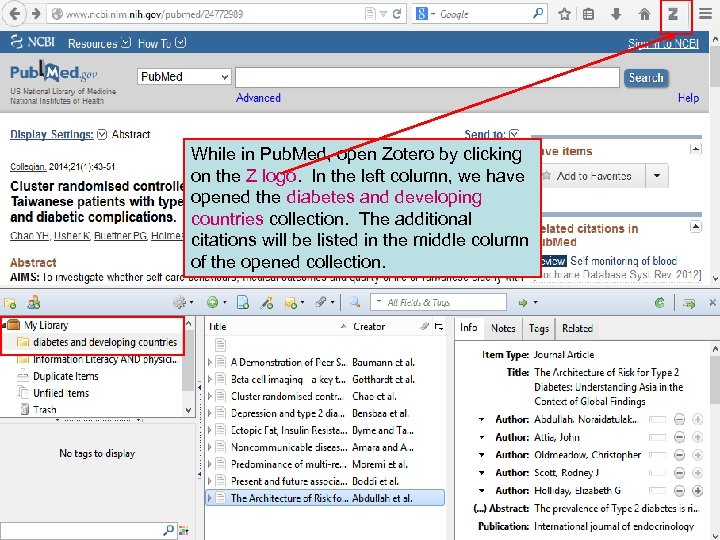The height and width of the screenshot is (540, 720).
Task: Open the locate green arrow menu
Action: 527,302
